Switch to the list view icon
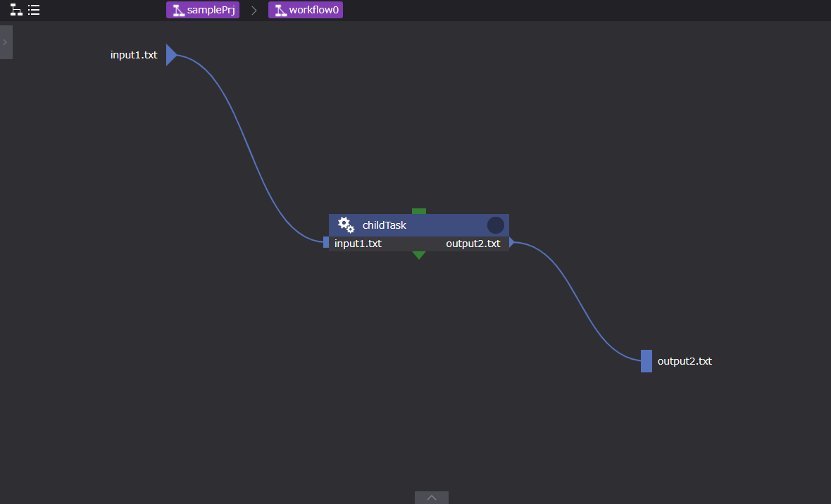 click(34, 10)
